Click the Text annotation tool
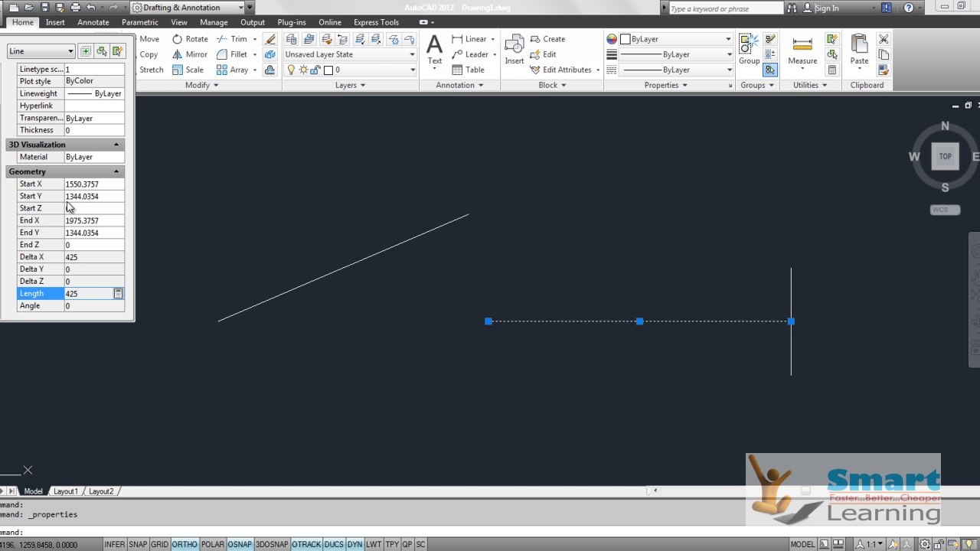The height and width of the screenshot is (551, 980). [434, 51]
